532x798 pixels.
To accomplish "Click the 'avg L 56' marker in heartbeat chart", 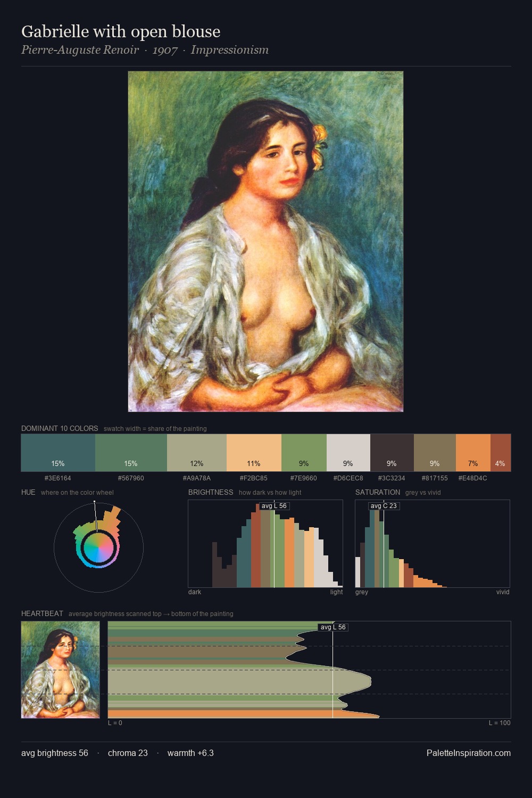I will point(333,627).
